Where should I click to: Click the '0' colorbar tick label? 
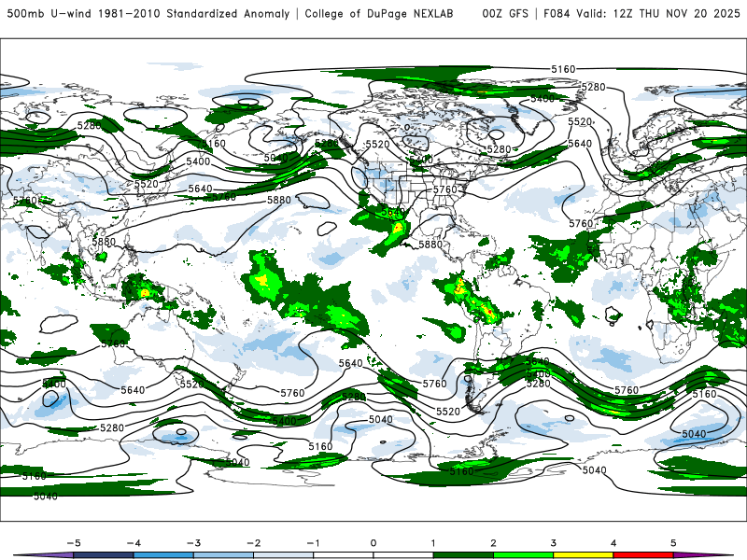(x=373, y=543)
